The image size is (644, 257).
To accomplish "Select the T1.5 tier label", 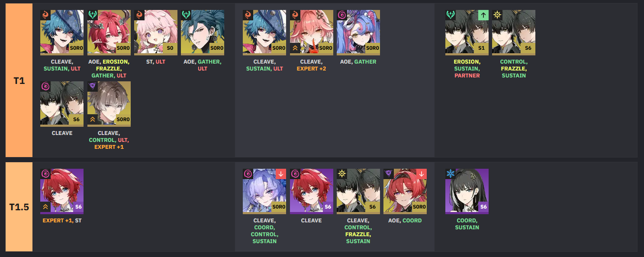I will (19, 207).
